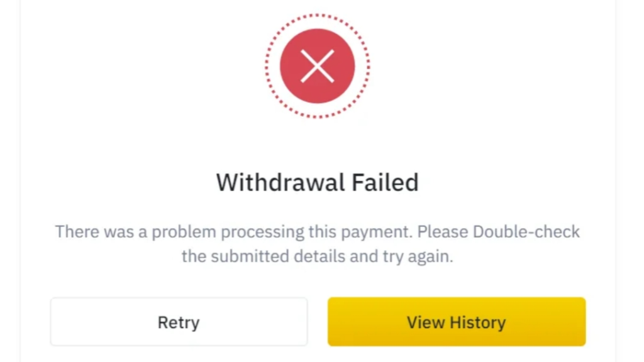Click the word Failed in the title
Image resolution: width=644 pixels, height=362 pixels.
[x=386, y=182]
